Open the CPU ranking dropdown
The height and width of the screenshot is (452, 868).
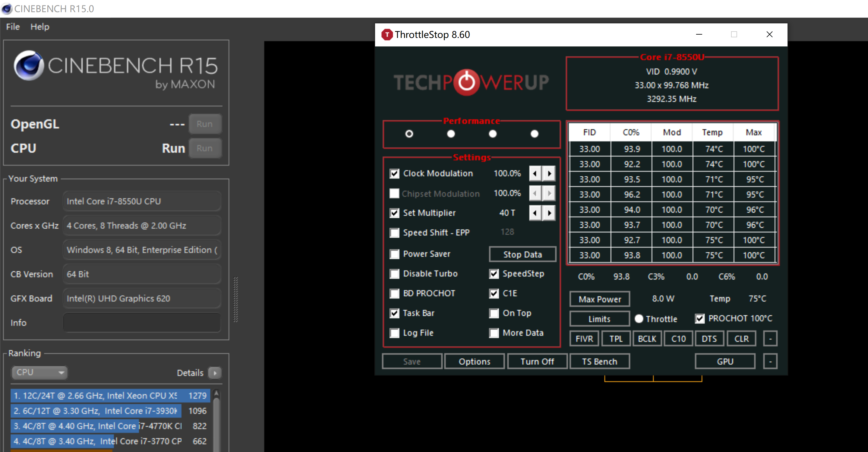click(x=40, y=372)
